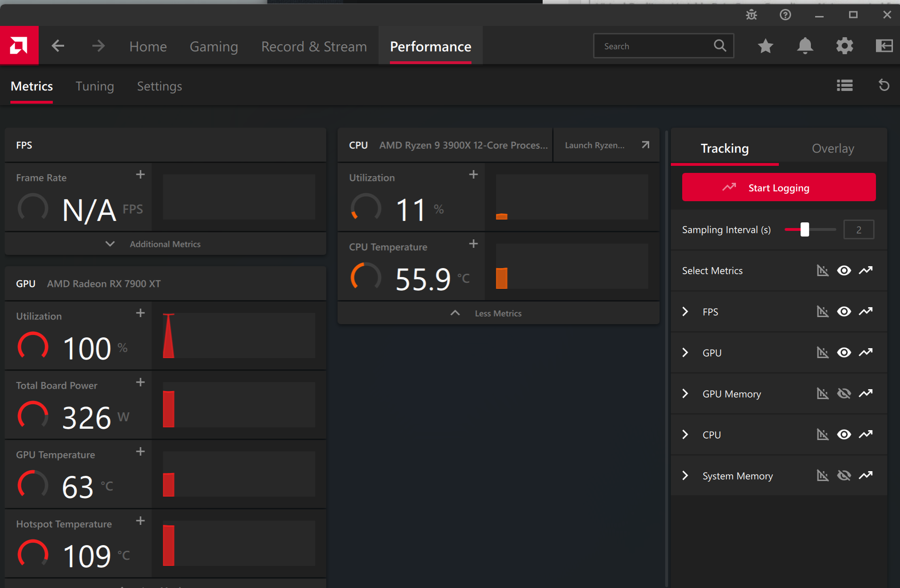Image resolution: width=900 pixels, height=588 pixels.
Task: Click the AMD logo home icon
Action: [x=19, y=46]
